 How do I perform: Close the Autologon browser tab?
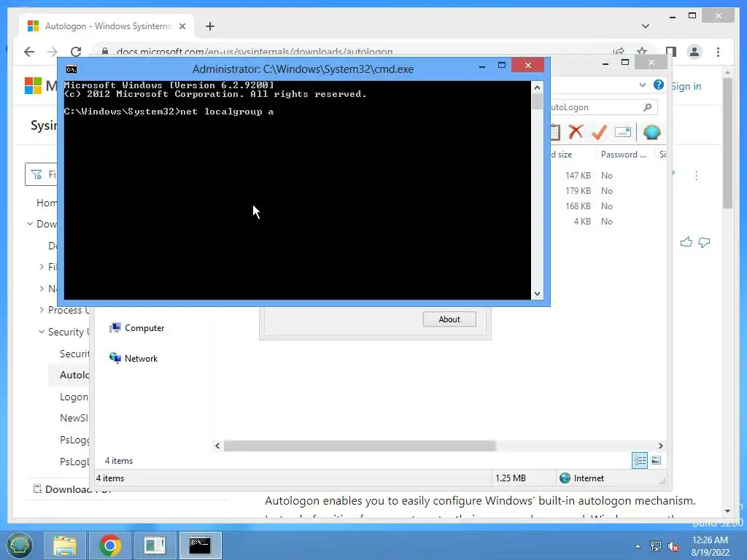pyautogui.click(x=182, y=26)
